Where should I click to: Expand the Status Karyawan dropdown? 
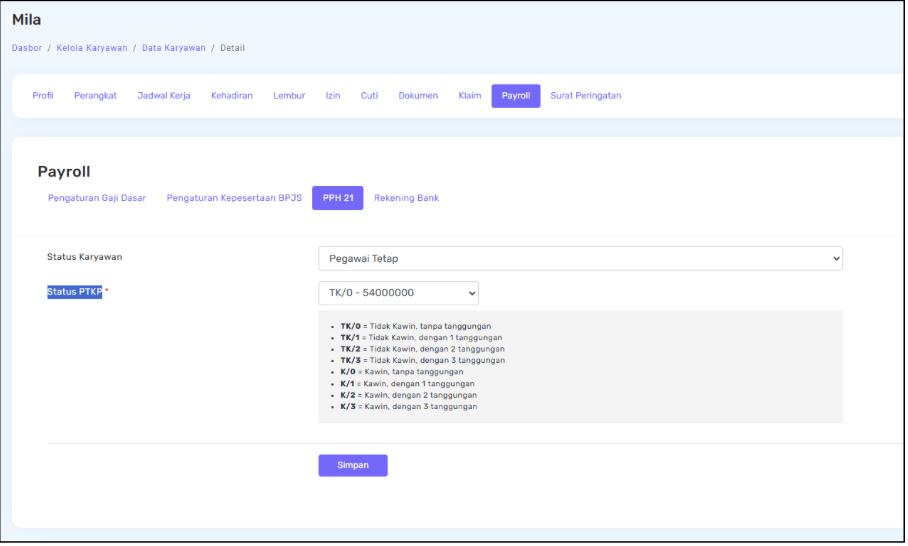[580, 259]
